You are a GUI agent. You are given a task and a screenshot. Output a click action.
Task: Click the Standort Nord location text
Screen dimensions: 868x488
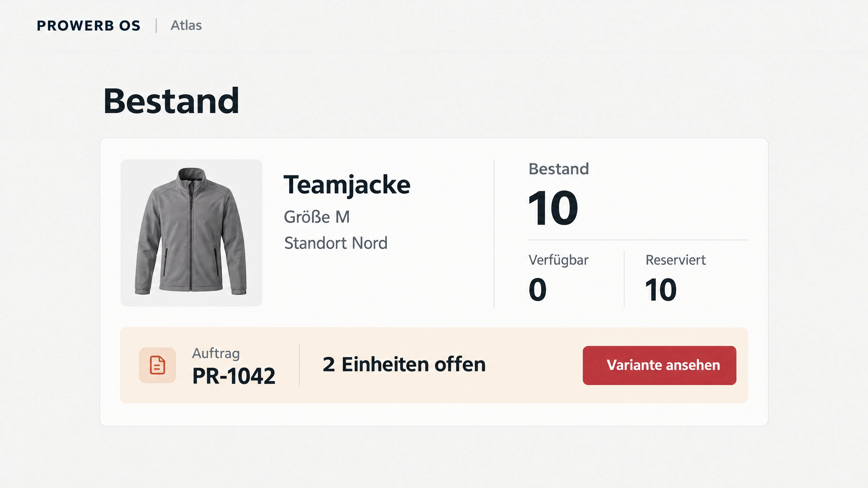pos(336,243)
